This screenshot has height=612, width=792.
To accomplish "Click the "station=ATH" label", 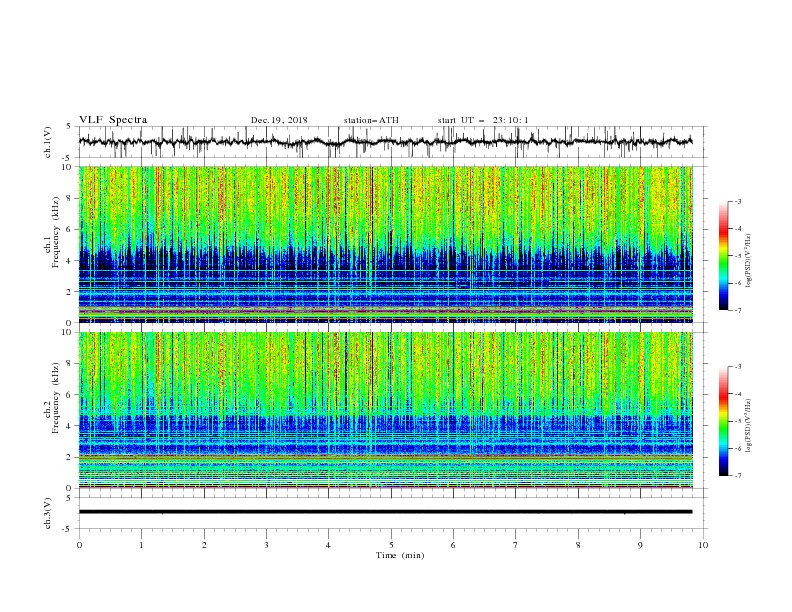I will pyautogui.click(x=371, y=120).
